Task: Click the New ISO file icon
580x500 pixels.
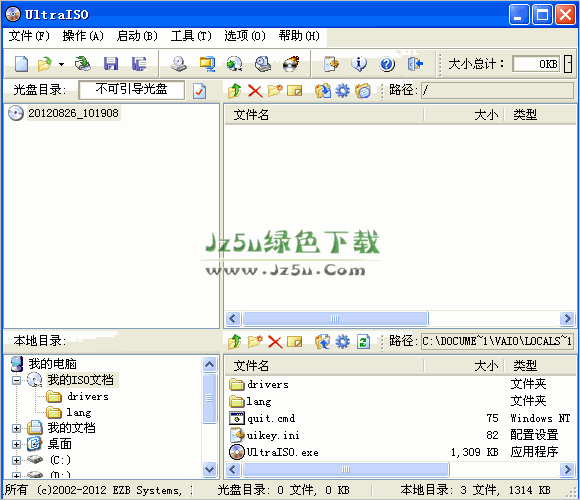Action: tap(21, 64)
